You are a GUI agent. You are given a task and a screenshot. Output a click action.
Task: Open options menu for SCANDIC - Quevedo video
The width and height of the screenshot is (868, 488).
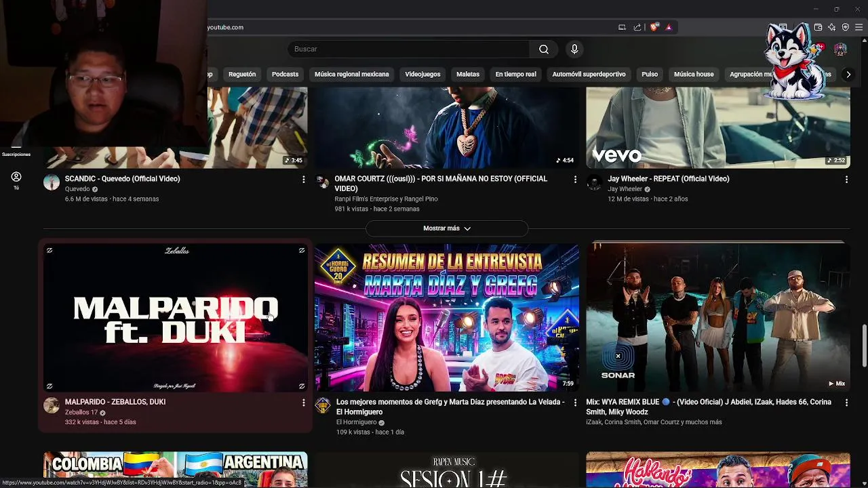pos(303,180)
